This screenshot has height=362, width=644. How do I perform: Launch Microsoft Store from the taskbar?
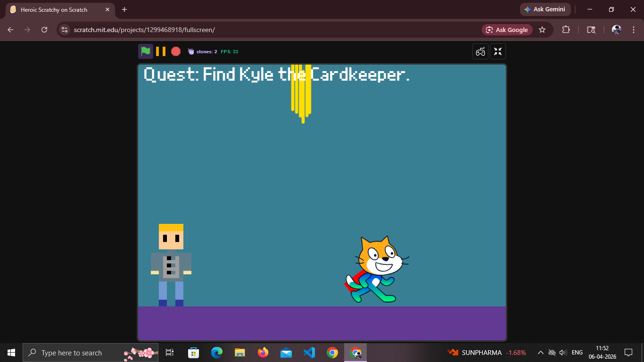point(193,353)
